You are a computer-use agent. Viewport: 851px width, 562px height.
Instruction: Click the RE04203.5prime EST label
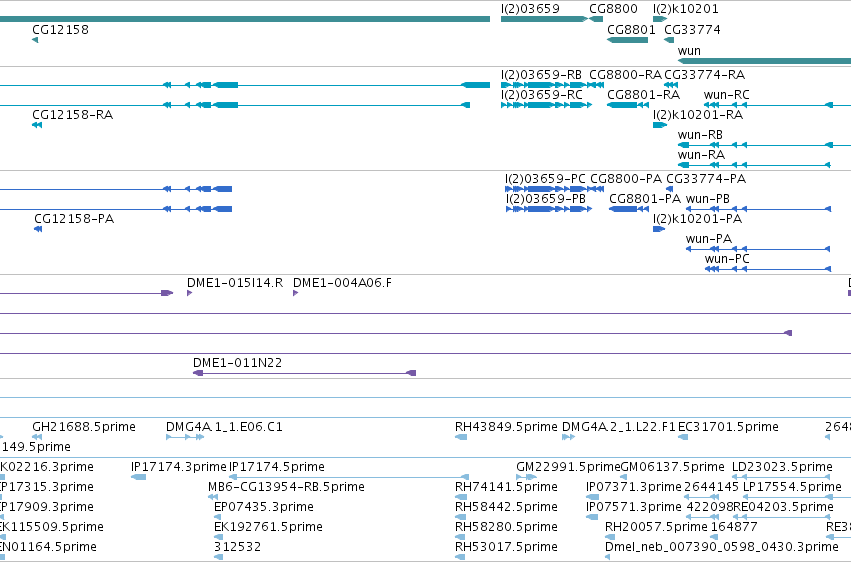point(784,507)
